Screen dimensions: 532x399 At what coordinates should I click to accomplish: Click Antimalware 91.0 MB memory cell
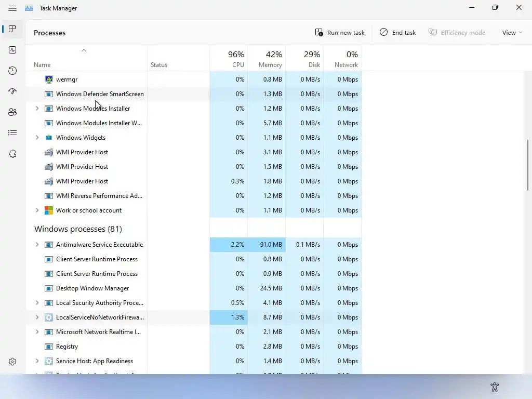[x=267, y=245]
